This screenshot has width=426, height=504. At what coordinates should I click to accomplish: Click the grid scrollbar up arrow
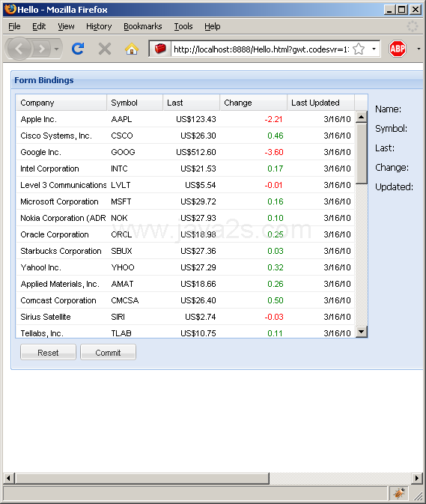pyautogui.click(x=362, y=117)
